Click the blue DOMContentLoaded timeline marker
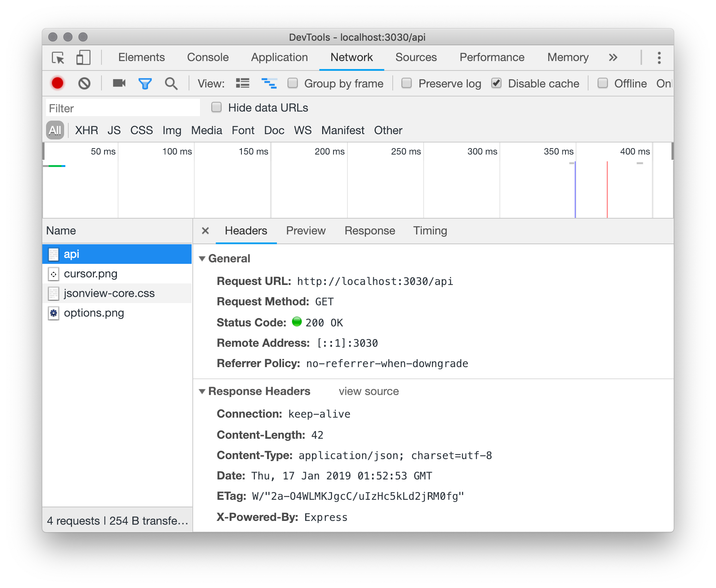The height and width of the screenshot is (588, 716). pyautogui.click(x=575, y=190)
